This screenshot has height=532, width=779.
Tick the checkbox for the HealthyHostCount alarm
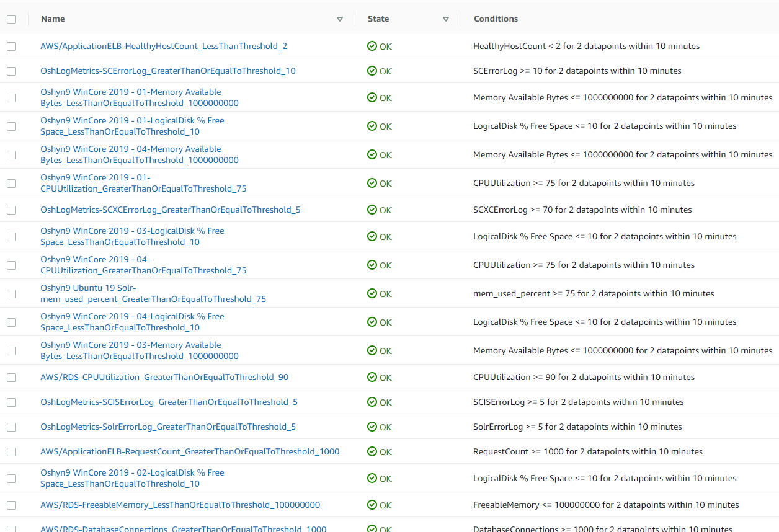(x=11, y=47)
